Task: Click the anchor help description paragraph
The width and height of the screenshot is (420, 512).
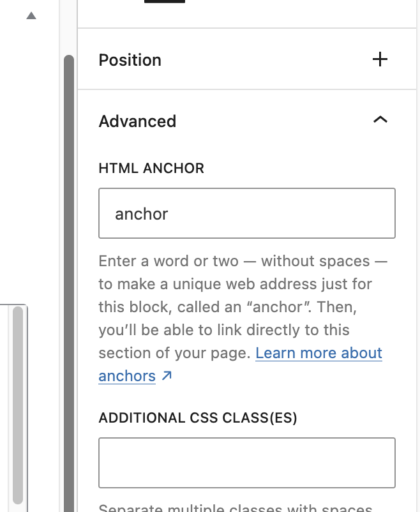Action: tap(243, 319)
